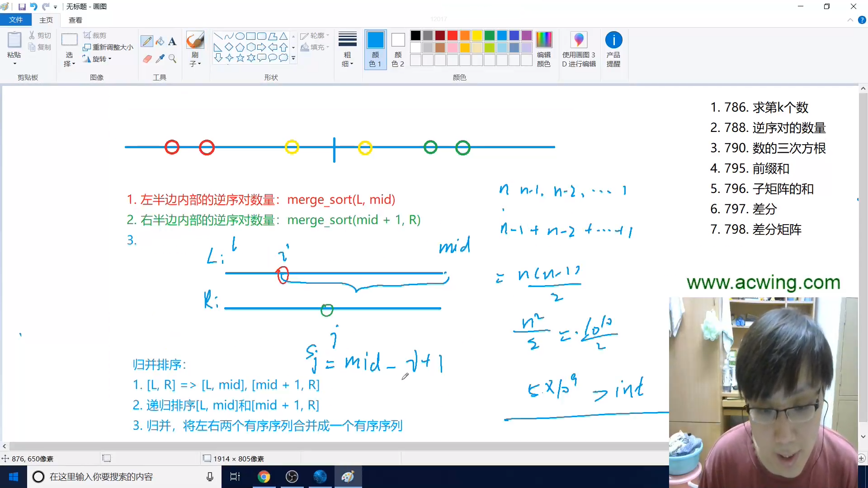The width and height of the screenshot is (868, 488).
Task: Click the Windows taskbar search box
Action: (x=124, y=477)
